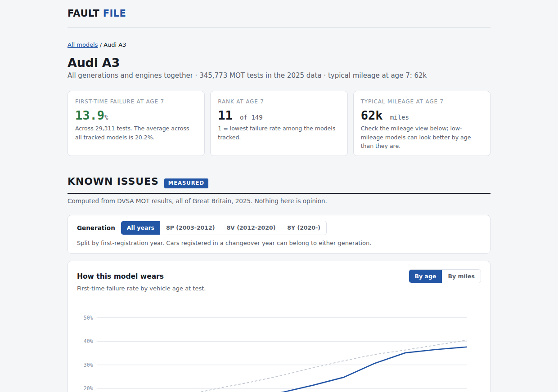The width and height of the screenshot is (558, 392).
Task: Click the 50% axis label
Action: point(88,318)
